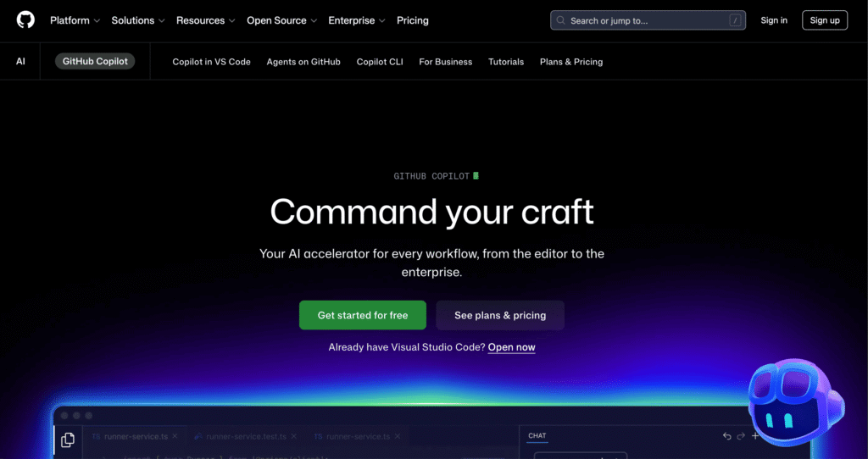Click the magnifier icon in search box
Image resolution: width=868 pixels, height=459 pixels.
(561, 20)
